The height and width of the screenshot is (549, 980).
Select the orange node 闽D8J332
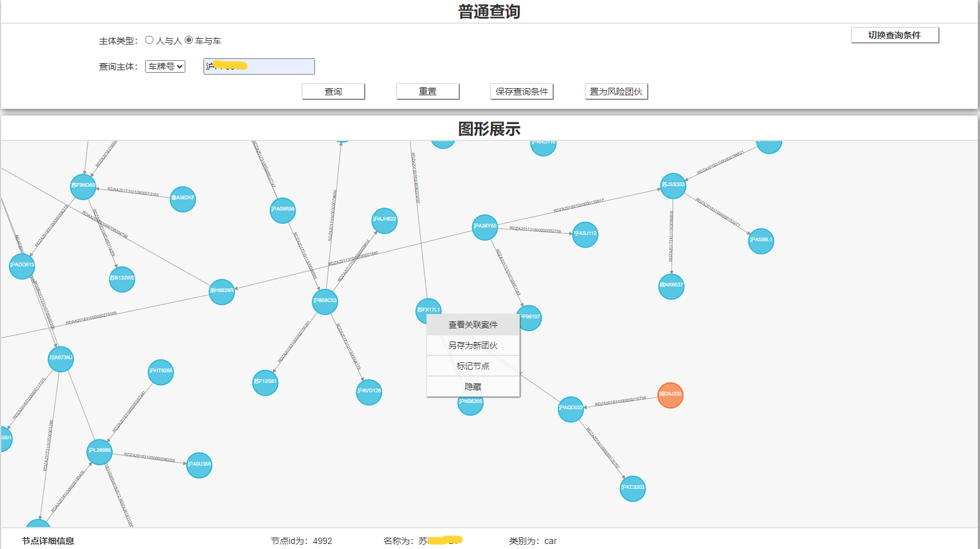coord(670,395)
